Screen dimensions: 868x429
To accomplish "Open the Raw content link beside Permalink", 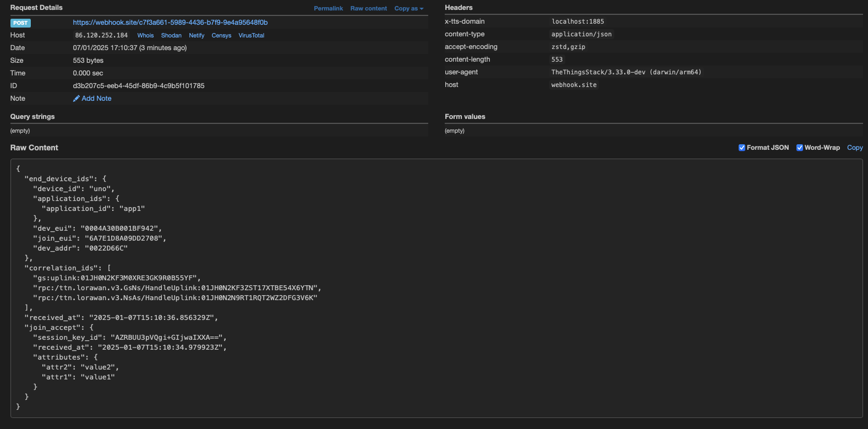I will [368, 8].
